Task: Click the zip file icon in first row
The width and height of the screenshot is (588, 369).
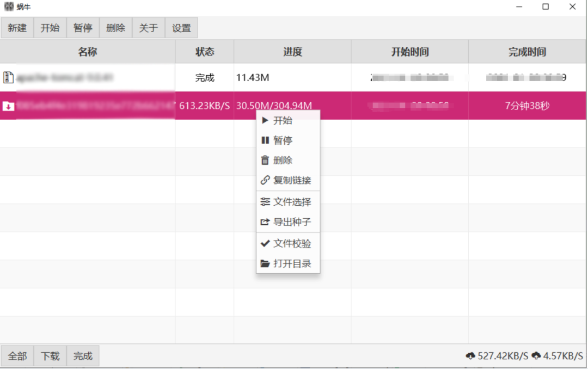Action: coord(8,77)
